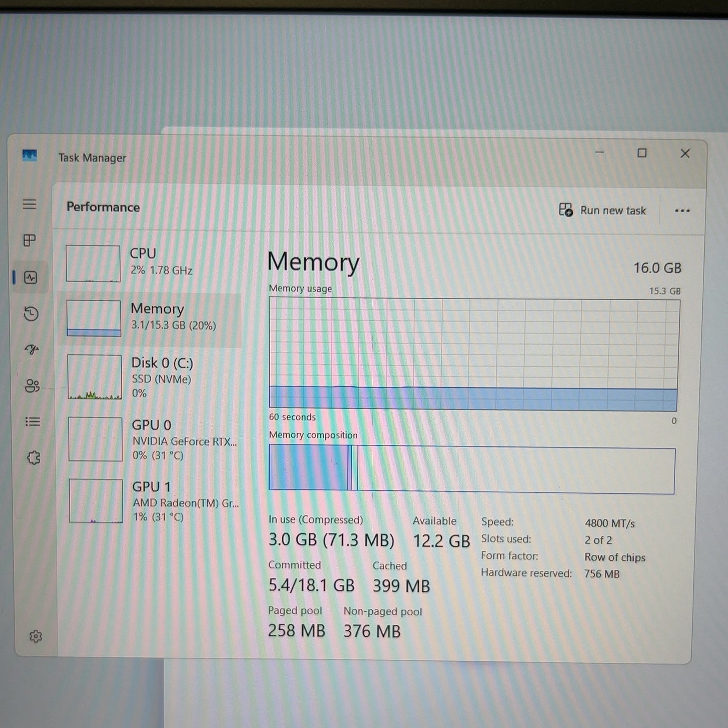Open Startup apps page icon
Viewport: 728px width, 728px height.
point(32,349)
